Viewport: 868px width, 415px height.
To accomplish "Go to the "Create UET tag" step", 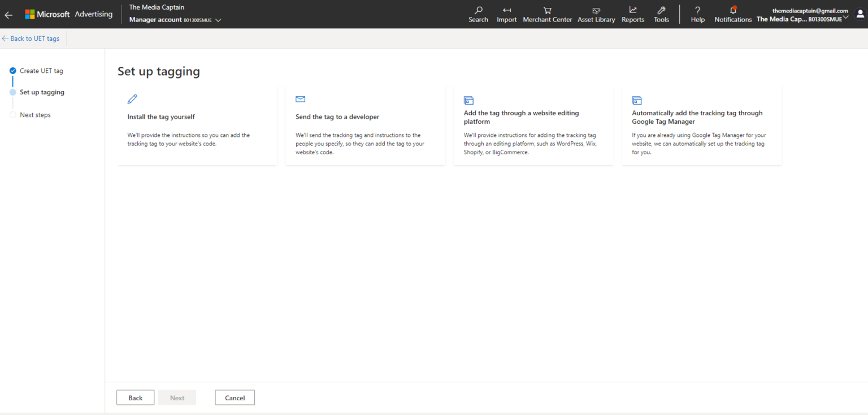I will 41,70.
